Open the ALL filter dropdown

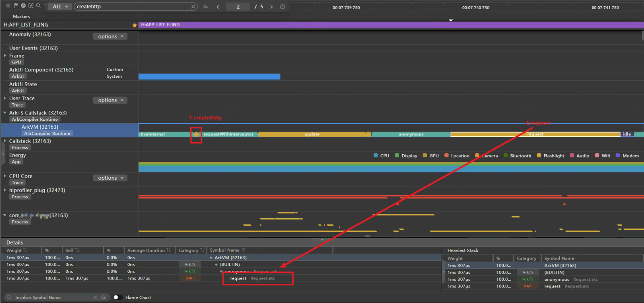coord(60,7)
